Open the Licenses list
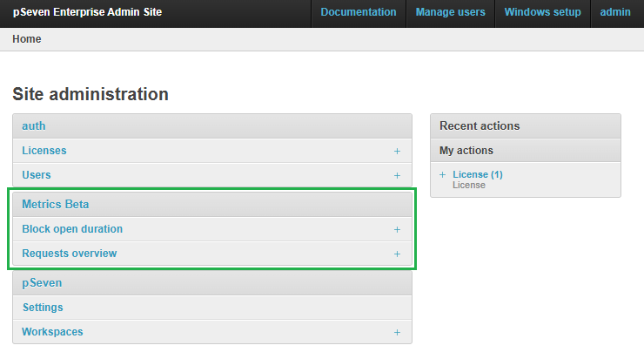644x359 pixels. click(x=44, y=151)
